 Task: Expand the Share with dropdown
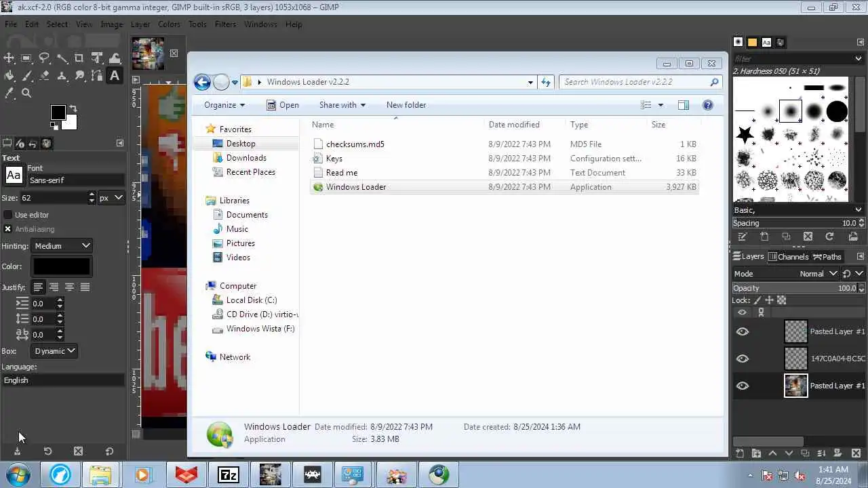[x=342, y=105]
